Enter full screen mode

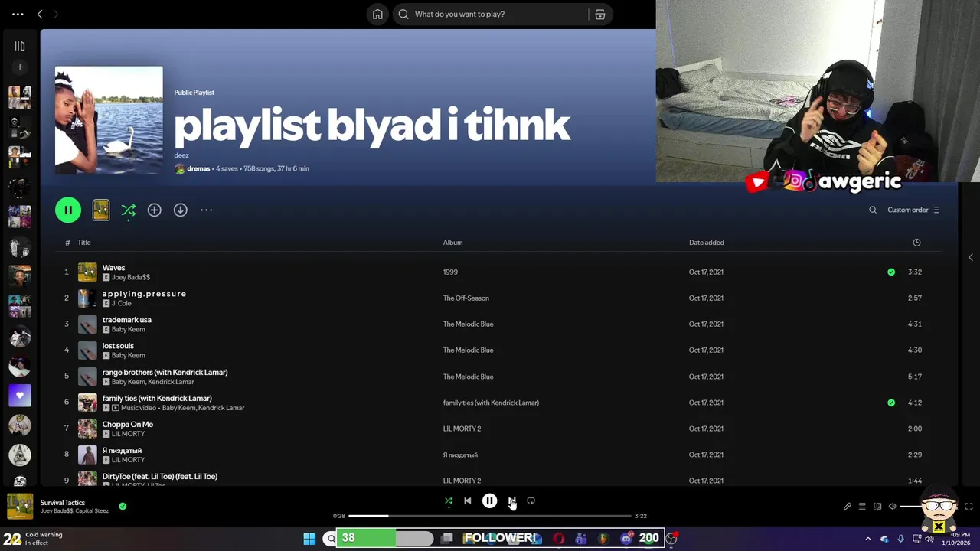point(969,507)
